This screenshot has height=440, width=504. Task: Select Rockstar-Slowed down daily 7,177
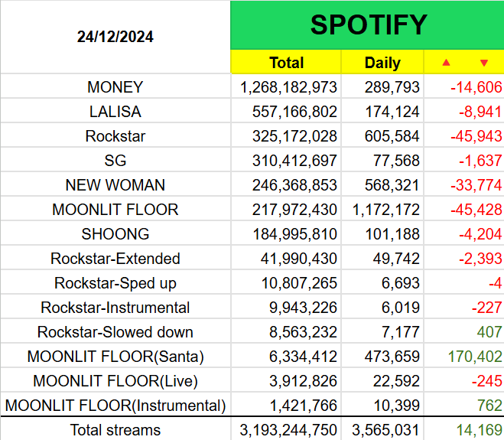pos(382,331)
